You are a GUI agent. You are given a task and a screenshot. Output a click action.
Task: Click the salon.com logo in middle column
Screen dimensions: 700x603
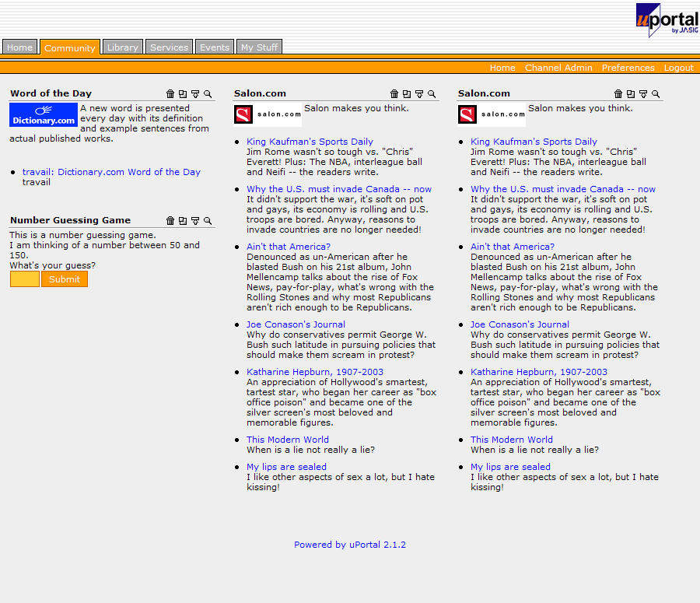click(268, 115)
